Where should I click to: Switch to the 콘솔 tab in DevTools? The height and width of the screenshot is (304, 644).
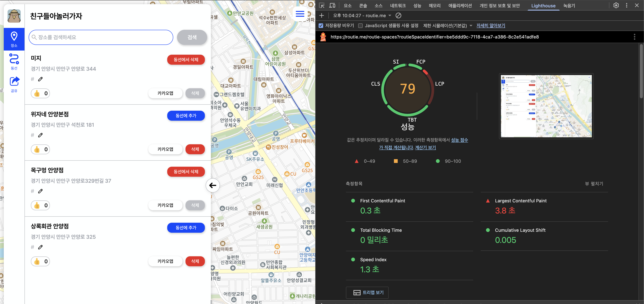363,5
